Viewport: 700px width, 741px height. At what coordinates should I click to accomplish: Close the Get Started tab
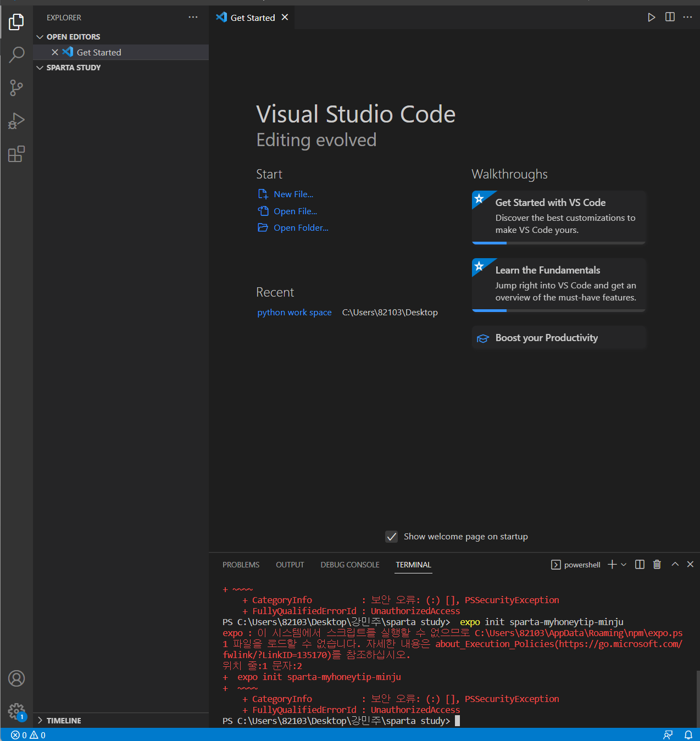pyautogui.click(x=285, y=17)
